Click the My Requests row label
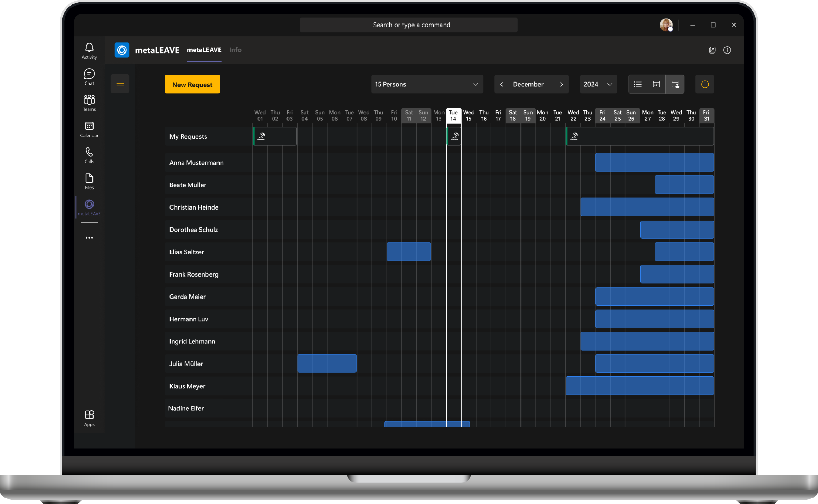The width and height of the screenshot is (818, 504). click(188, 136)
